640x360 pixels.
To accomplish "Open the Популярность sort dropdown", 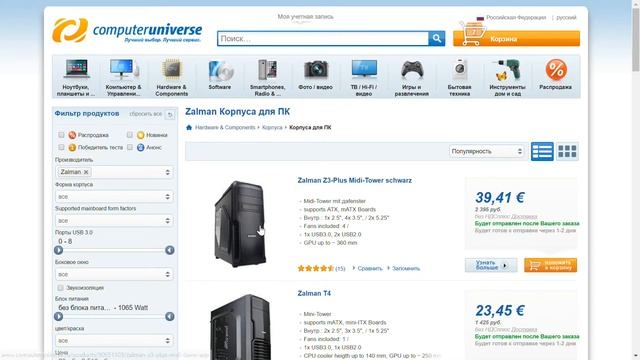I will pyautogui.click(x=487, y=151).
